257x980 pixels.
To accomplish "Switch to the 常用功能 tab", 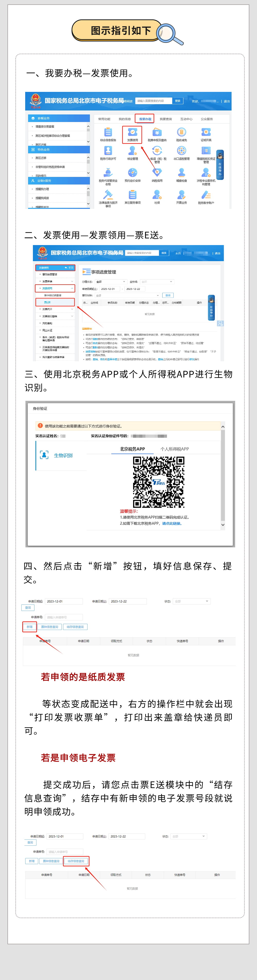I will click(x=104, y=119).
